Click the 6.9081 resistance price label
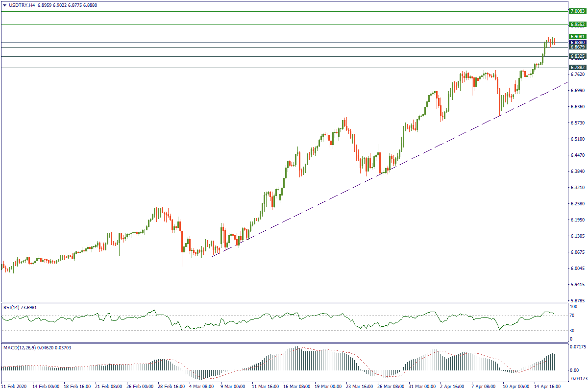Screen dimensions: 588x392 tap(577, 37)
